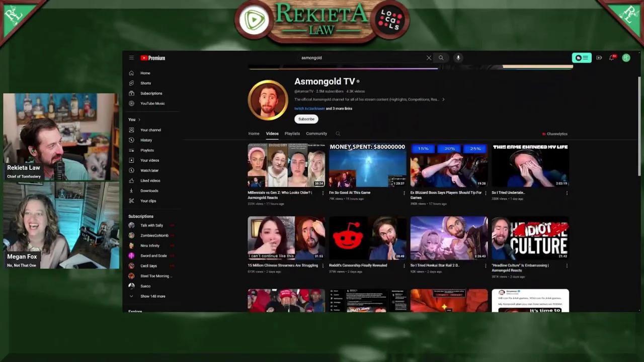Play Reddit censorship video thumbnail
The width and height of the screenshot is (644, 362).
pos(368,238)
